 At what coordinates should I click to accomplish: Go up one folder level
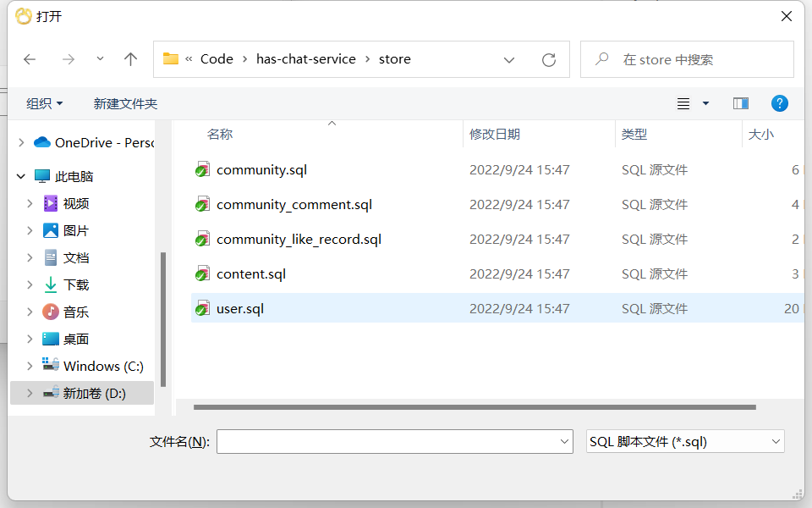(x=130, y=59)
